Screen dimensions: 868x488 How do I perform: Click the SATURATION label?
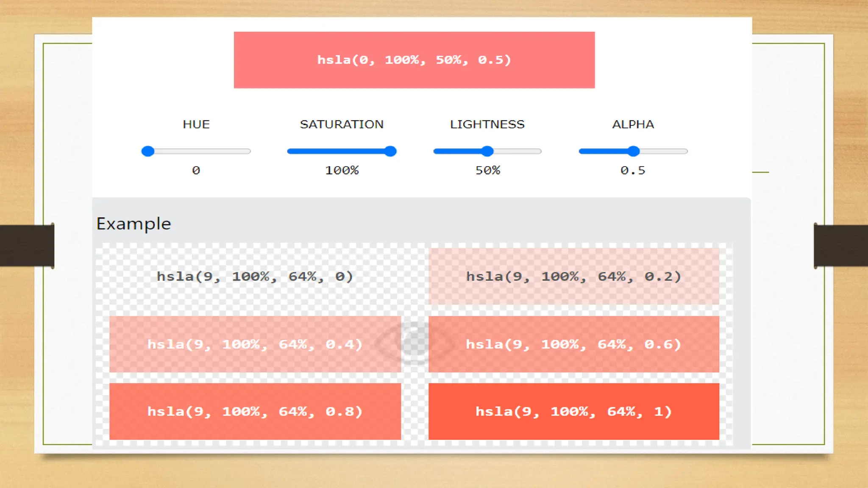click(342, 124)
